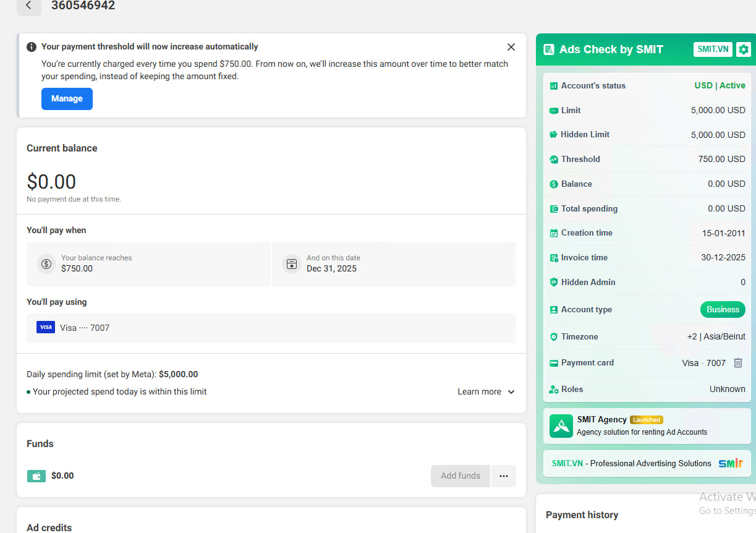Expand the Learn more chevron
The width and height of the screenshot is (756, 533).
511,392
